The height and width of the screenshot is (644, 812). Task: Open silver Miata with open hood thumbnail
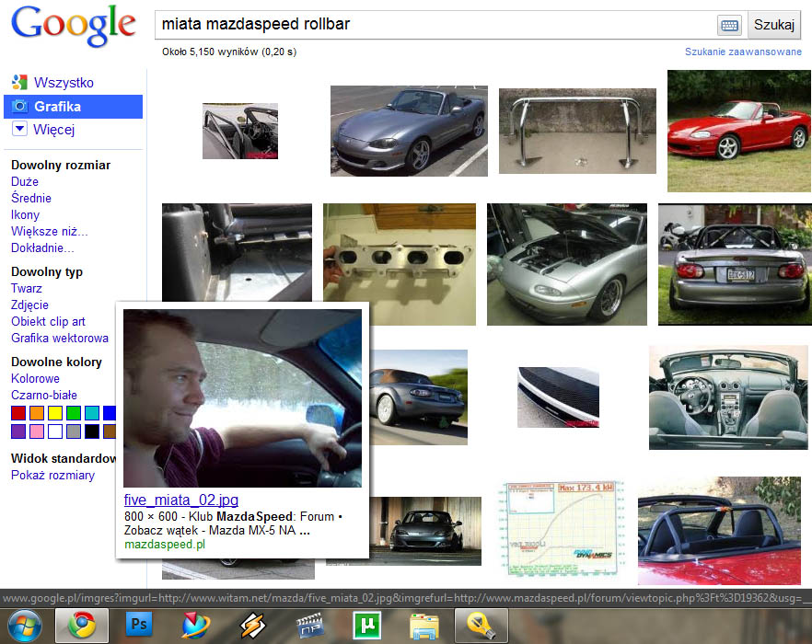click(567, 264)
